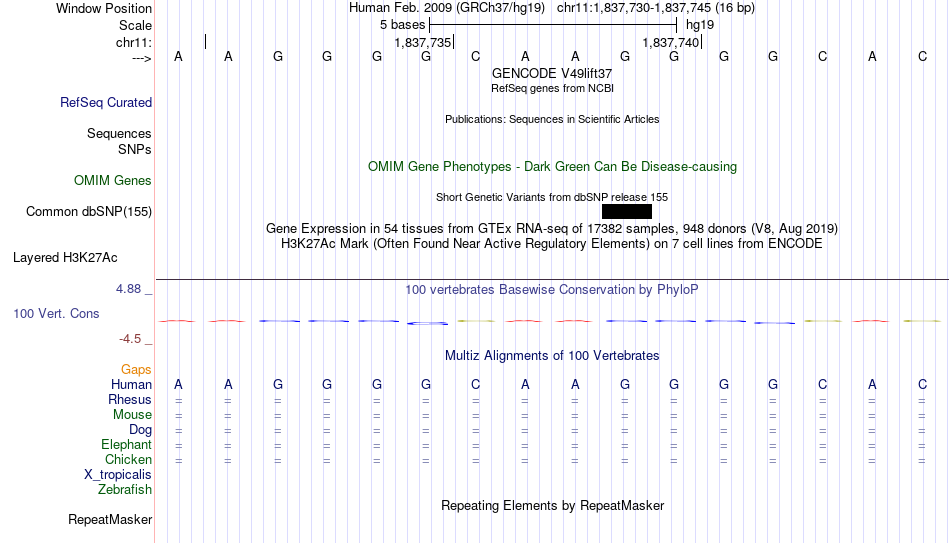Viewport: 950px width, 543px height.
Task: Click the black dbSNP variant block
Action: pos(627,212)
